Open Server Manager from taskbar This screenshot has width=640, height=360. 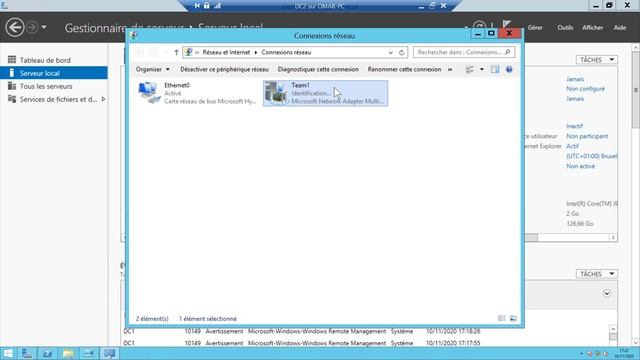click(27, 354)
